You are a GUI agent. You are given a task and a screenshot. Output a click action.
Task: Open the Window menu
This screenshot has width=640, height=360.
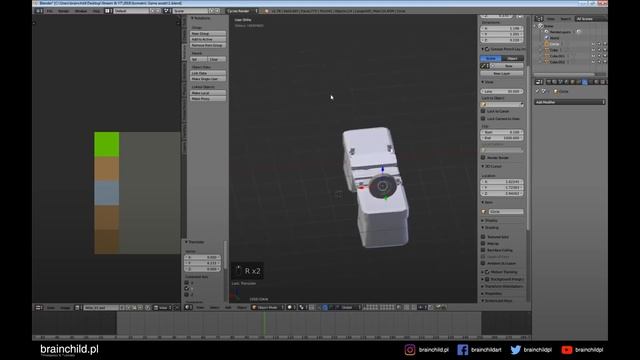[81, 11]
